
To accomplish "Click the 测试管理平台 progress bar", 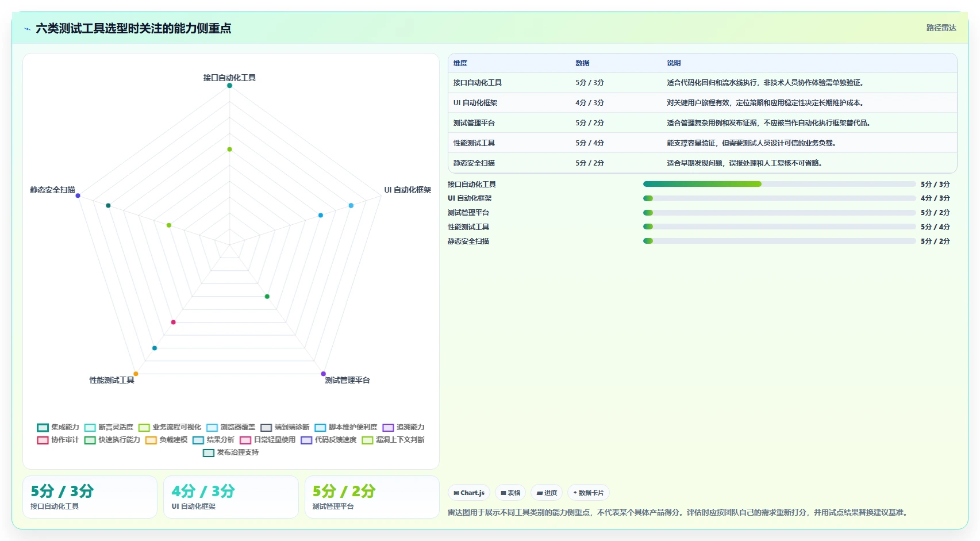I will pyautogui.click(x=779, y=213).
